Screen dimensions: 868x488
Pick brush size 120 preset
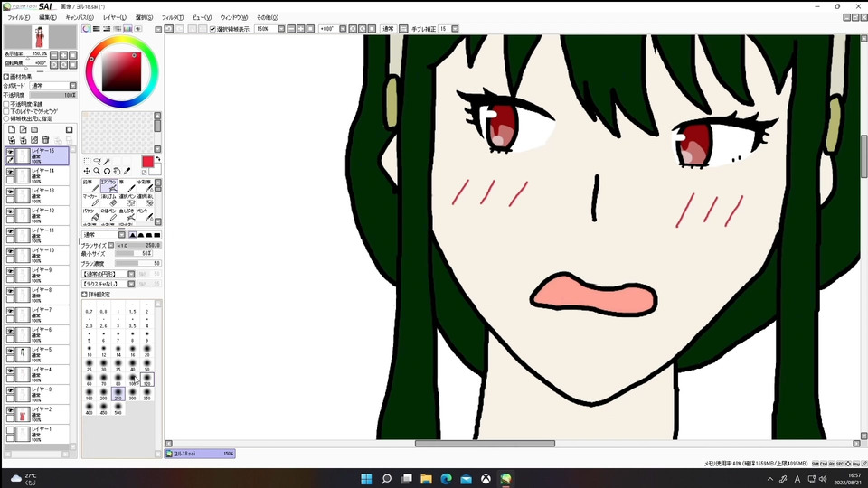(x=146, y=380)
